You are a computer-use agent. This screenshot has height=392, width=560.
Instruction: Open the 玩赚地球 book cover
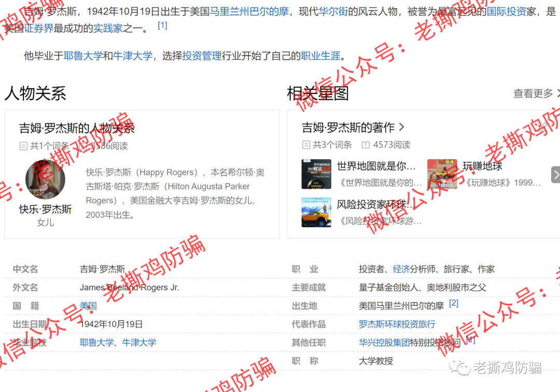tap(442, 174)
